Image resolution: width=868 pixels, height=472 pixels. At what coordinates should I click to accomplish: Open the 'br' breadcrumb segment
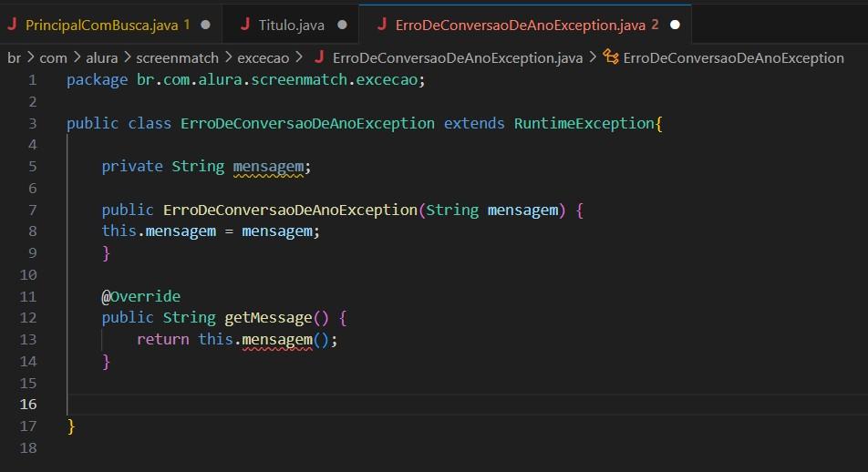14,58
